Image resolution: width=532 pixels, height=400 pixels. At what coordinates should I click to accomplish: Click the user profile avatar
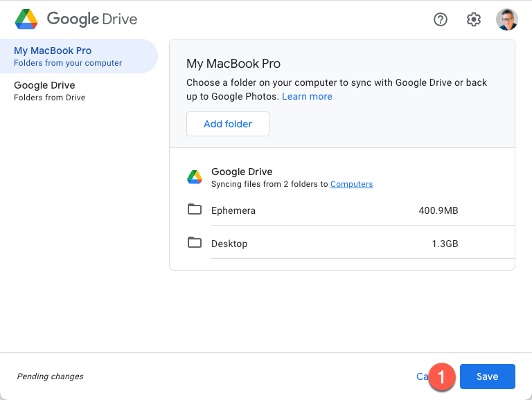507,19
